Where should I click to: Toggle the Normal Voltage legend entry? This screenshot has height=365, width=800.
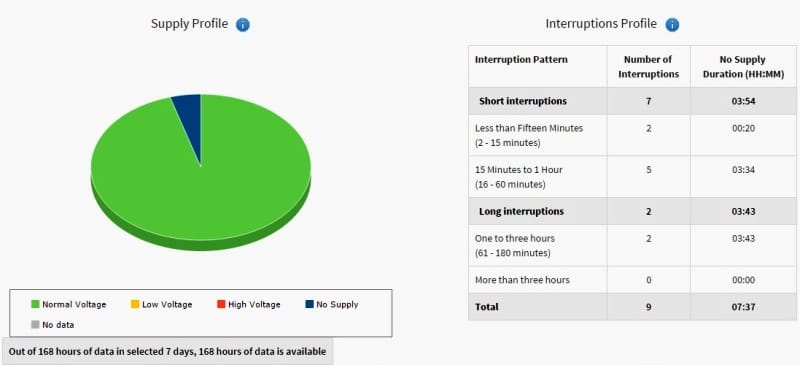pyautogui.click(x=69, y=304)
